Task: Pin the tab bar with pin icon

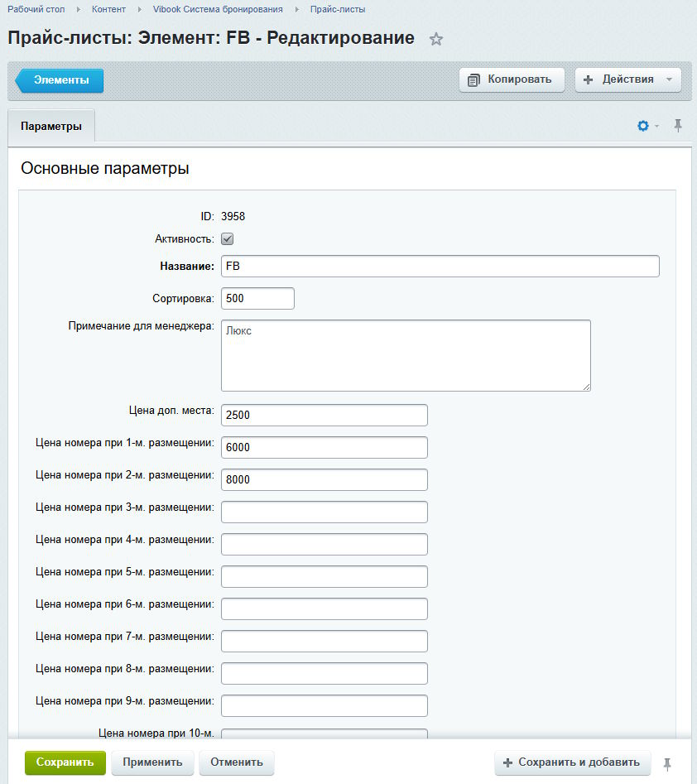Action: (678, 126)
